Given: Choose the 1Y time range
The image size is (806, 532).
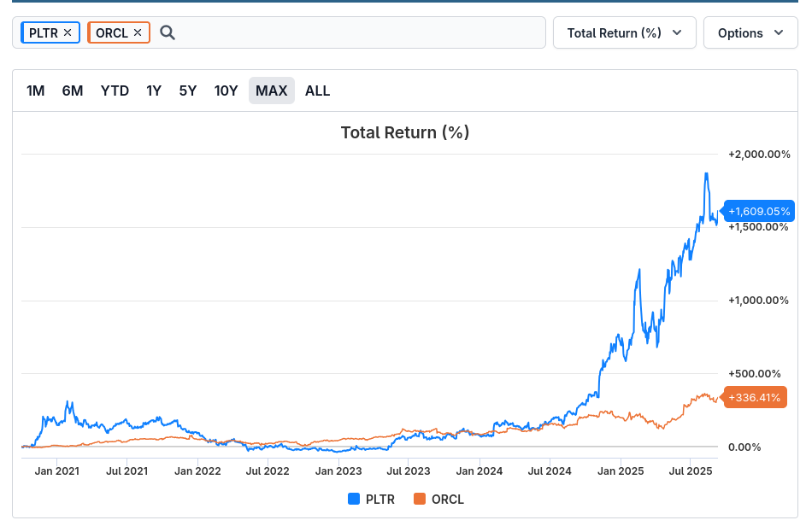Looking at the screenshot, I should 154,91.
